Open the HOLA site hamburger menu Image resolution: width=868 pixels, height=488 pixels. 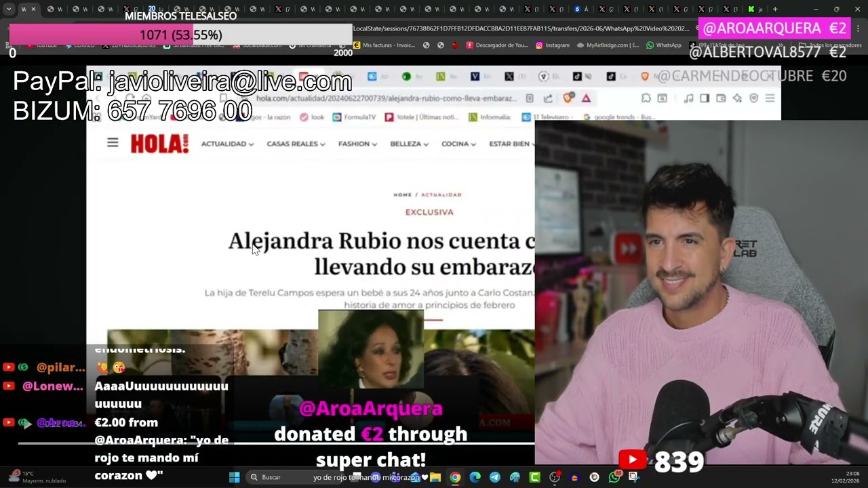click(113, 143)
